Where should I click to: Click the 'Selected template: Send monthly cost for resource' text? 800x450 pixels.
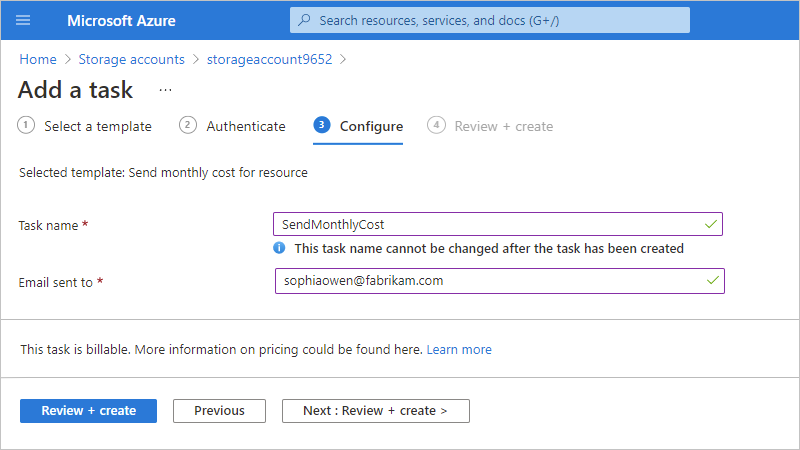pyautogui.click(x=163, y=172)
